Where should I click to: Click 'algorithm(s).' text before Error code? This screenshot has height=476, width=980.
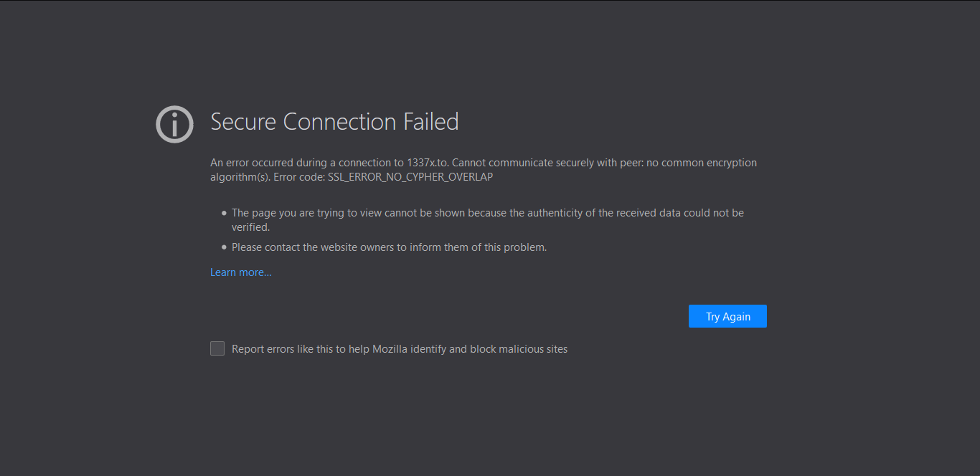tap(240, 177)
